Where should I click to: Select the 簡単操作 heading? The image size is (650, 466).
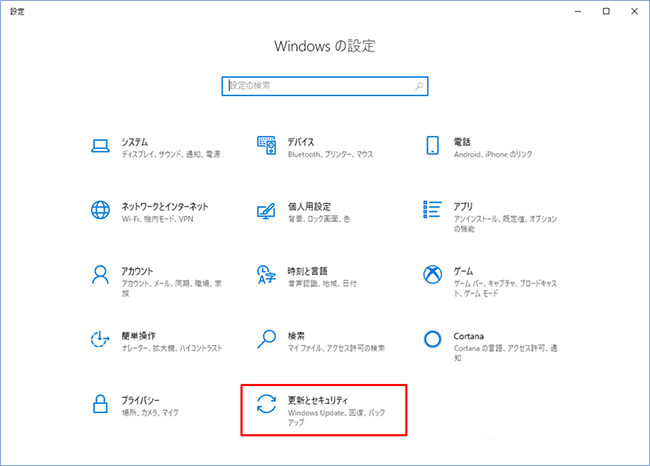coord(139,336)
